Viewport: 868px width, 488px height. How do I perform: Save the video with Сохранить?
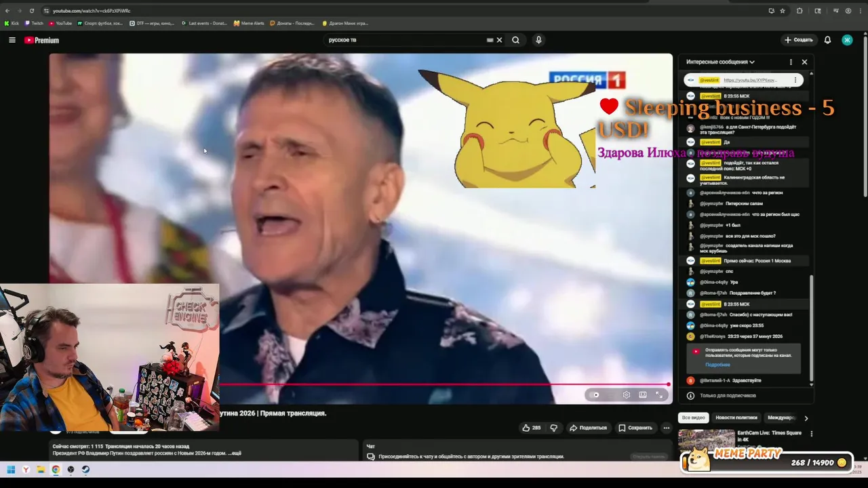coord(635,428)
